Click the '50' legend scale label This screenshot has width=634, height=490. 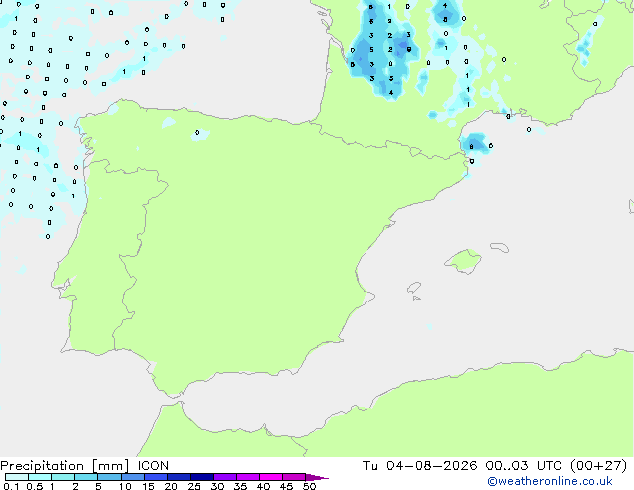coord(309,486)
